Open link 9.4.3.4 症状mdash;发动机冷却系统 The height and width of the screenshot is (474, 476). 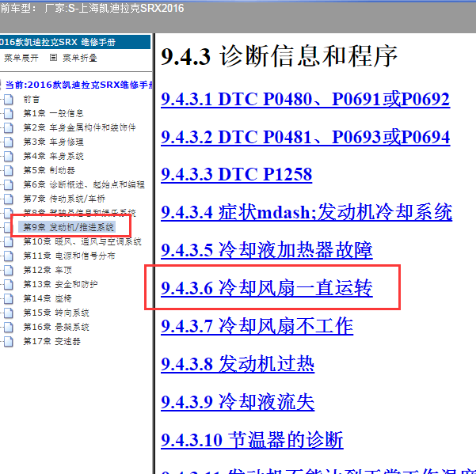307,212
